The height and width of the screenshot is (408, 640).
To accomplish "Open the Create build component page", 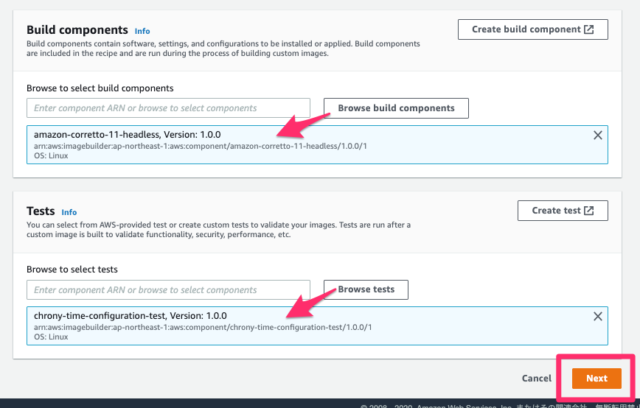I will (x=525, y=29).
